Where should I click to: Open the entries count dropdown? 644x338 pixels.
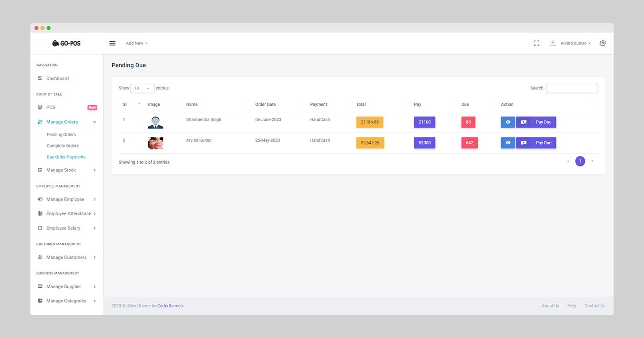pyautogui.click(x=142, y=88)
